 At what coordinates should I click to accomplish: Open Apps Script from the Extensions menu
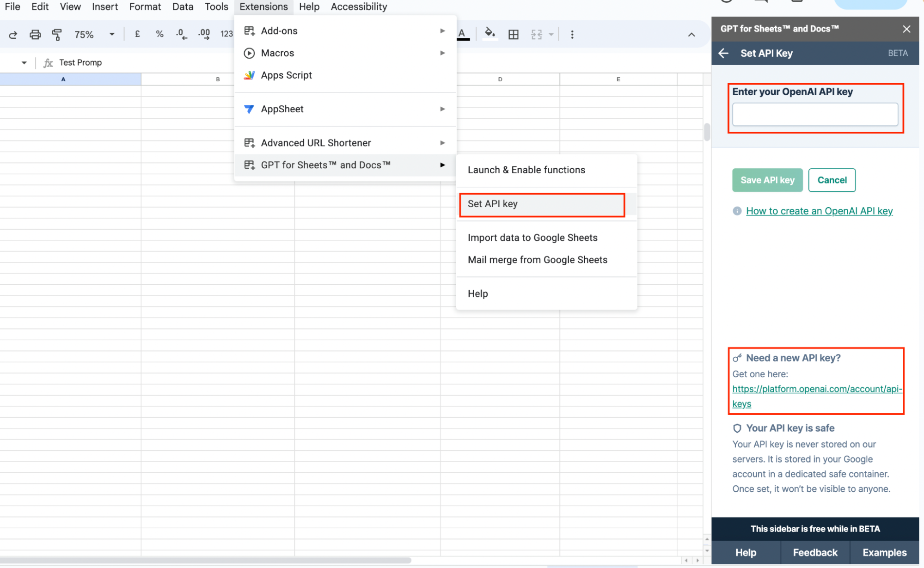(345, 75)
